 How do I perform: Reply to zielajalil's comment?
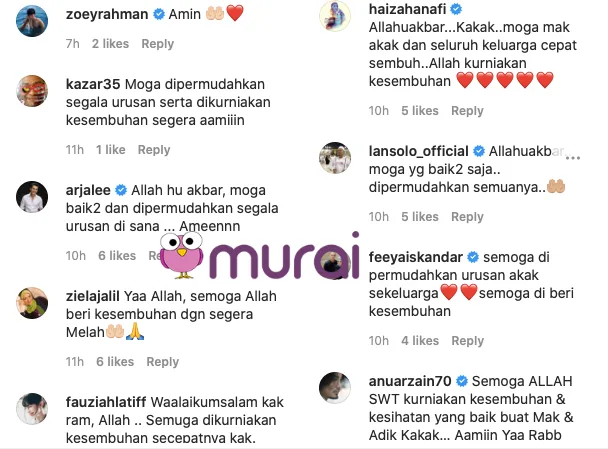click(x=162, y=362)
